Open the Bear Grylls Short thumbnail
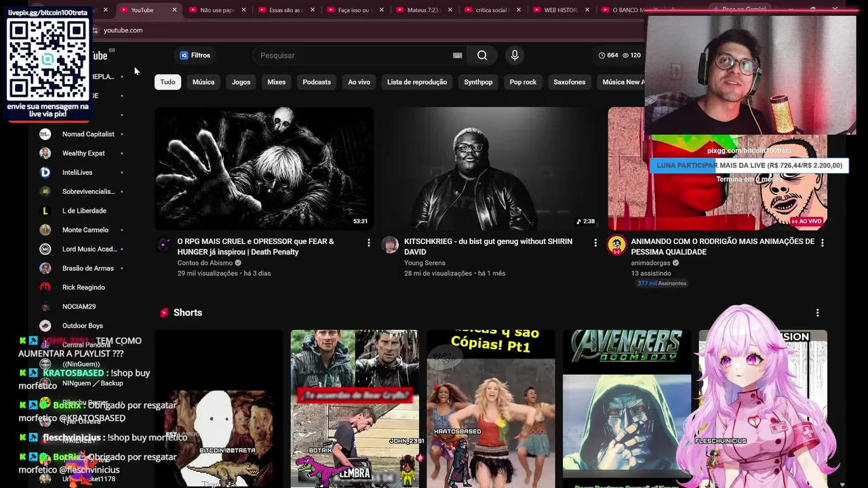This screenshot has width=868, height=488. tap(355, 409)
